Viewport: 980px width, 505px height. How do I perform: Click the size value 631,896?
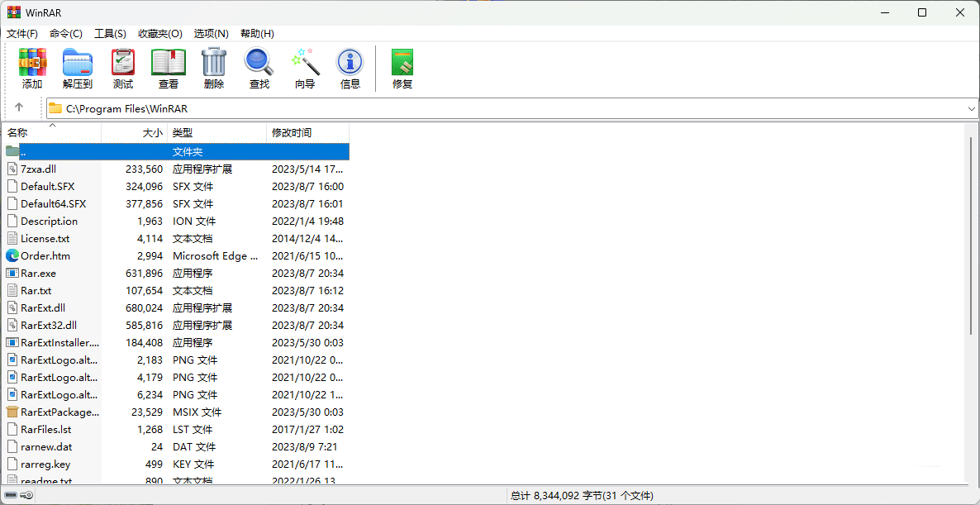(144, 273)
